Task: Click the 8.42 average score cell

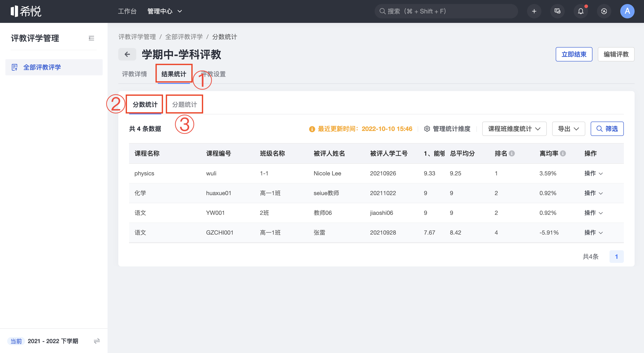Action: pyautogui.click(x=456, y=233)
